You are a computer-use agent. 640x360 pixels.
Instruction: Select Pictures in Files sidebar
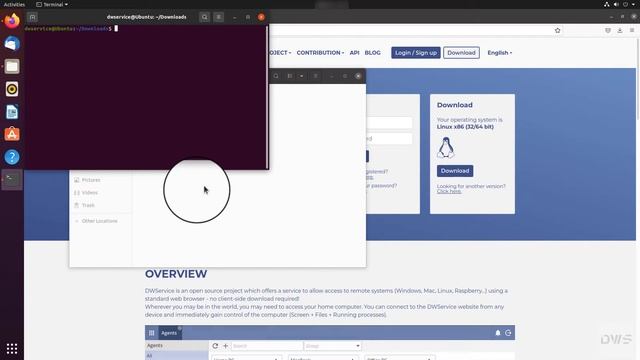[91, 180]
